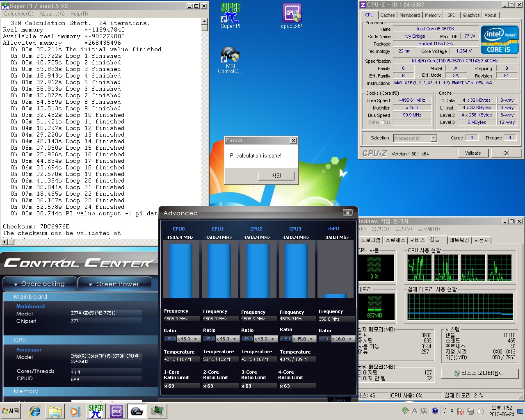
Task: Click the Hanja conversion language bar icon
Action: [424, 411]
